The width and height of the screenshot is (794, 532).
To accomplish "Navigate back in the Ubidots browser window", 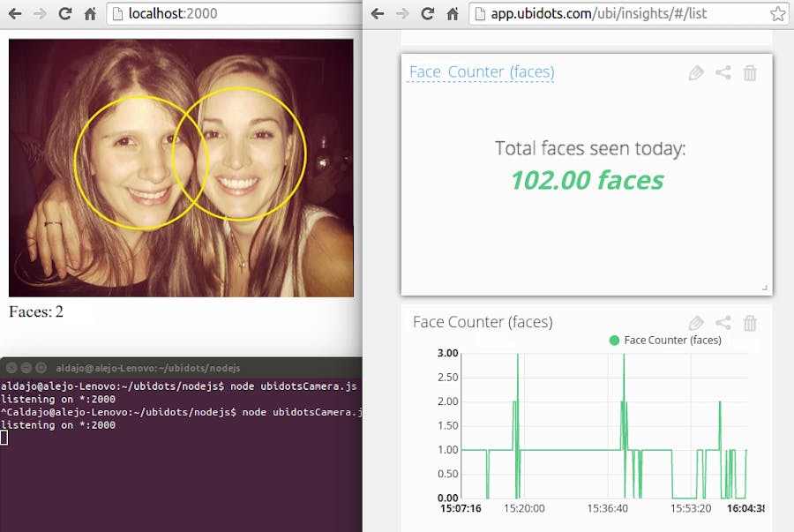I will 377,14.
